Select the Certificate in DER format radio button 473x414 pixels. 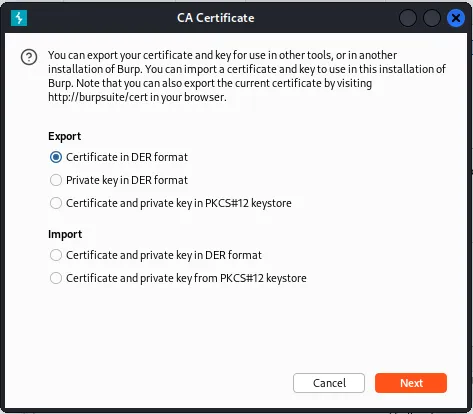coord(56,157)
